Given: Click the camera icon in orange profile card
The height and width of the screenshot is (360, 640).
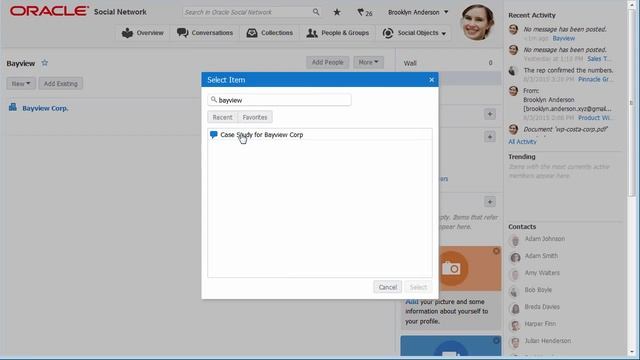Looking at the screenshot, I should [451, 268].
